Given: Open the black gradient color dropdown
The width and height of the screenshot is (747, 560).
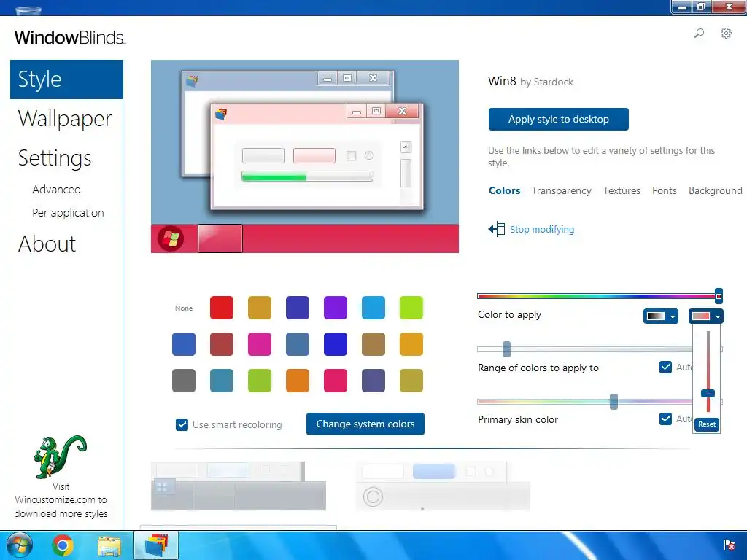Looking at the screenshot, I should 661,316.
